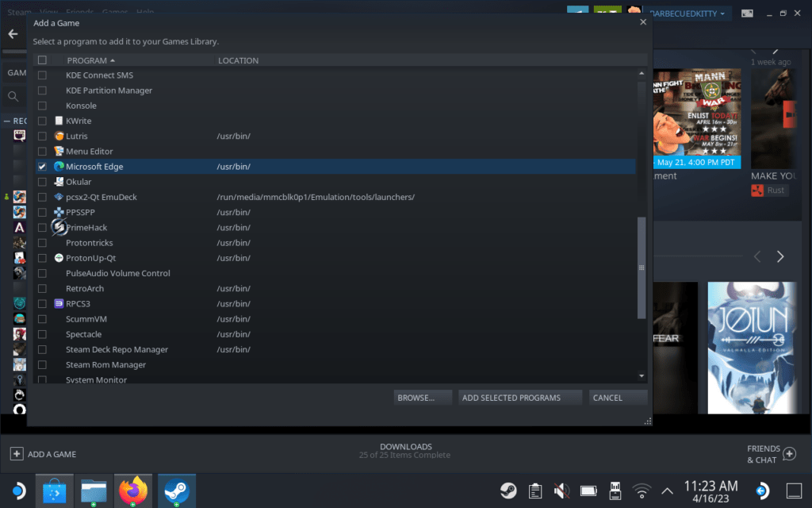Check the Lutris checkbox

[41, 136]
